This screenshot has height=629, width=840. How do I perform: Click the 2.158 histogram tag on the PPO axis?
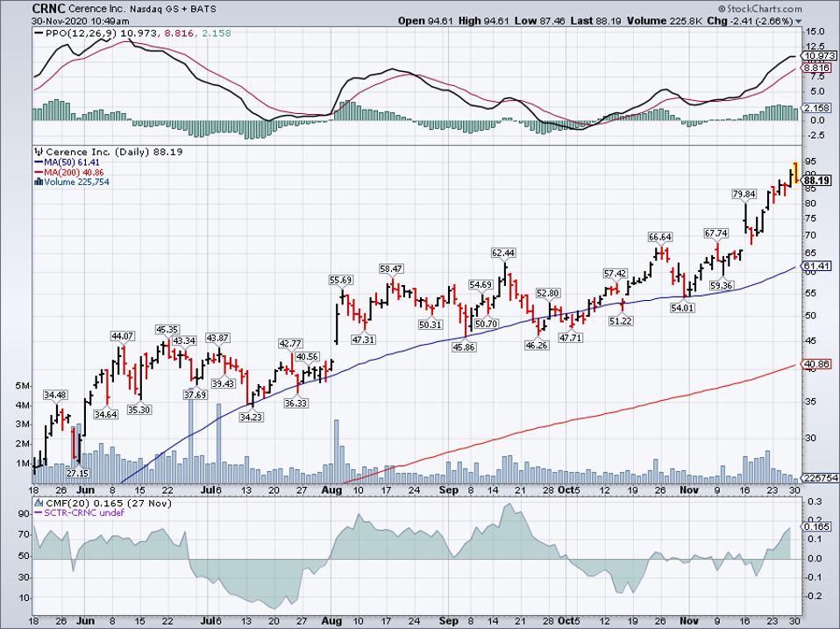(x=816, y=108)
